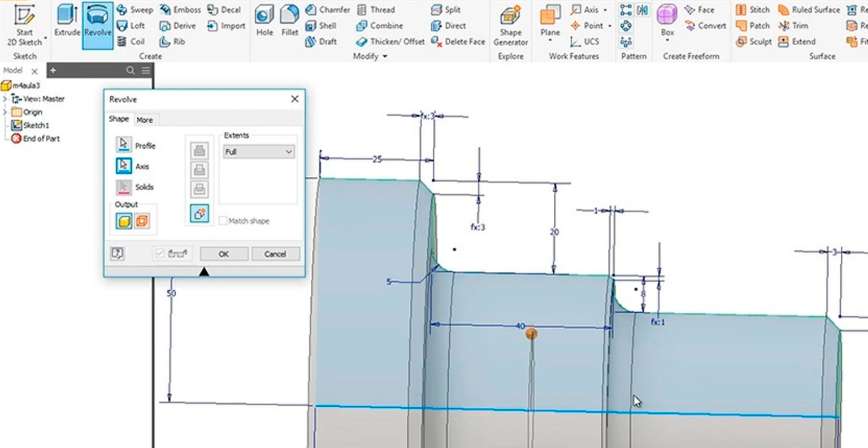Switch to the More tab in Revolve dialog
The height and width of the screenshot is (448, 868).
pos(146,119)
